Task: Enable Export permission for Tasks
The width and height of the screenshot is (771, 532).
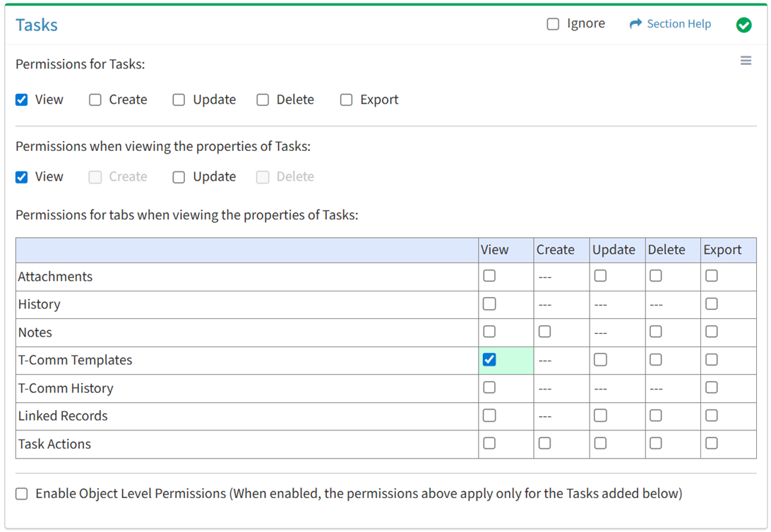Action: coord(346,99)
